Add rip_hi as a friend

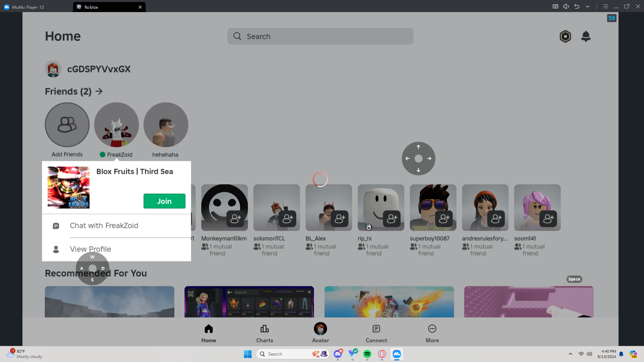392,219
